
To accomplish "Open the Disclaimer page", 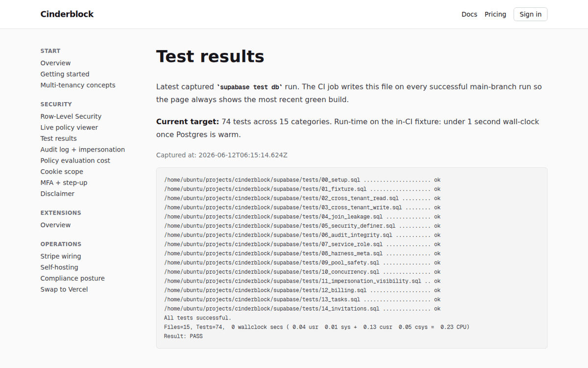I will (x=57, y=194).
